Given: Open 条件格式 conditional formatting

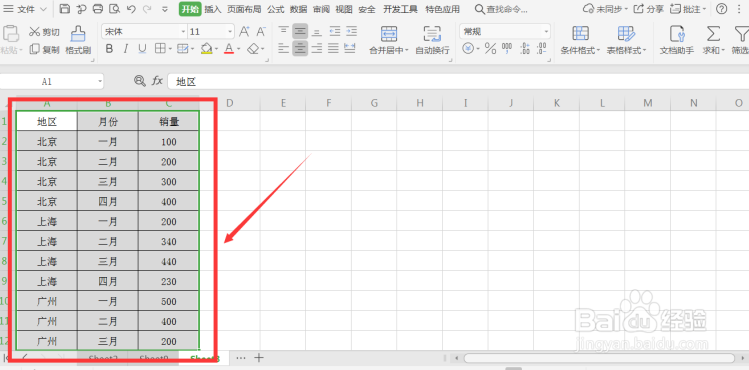Looking at the screenshot, I should point(580,40).
